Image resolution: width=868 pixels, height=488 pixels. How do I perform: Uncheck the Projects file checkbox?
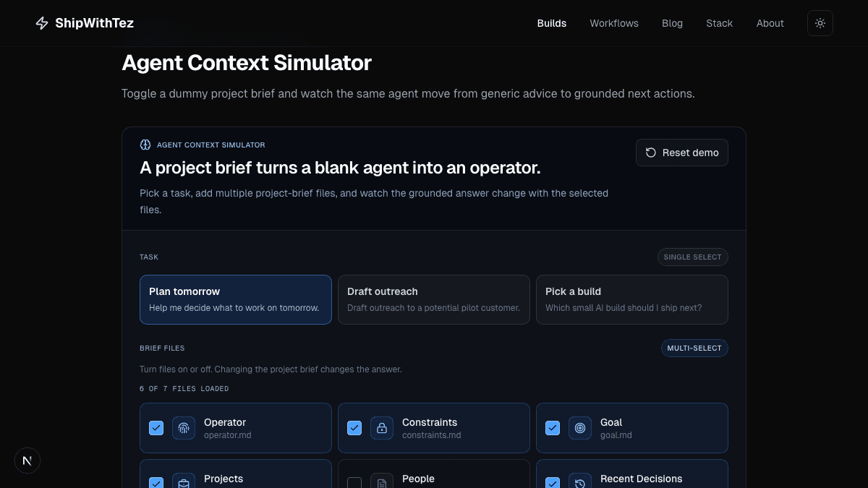coord(156,483)
